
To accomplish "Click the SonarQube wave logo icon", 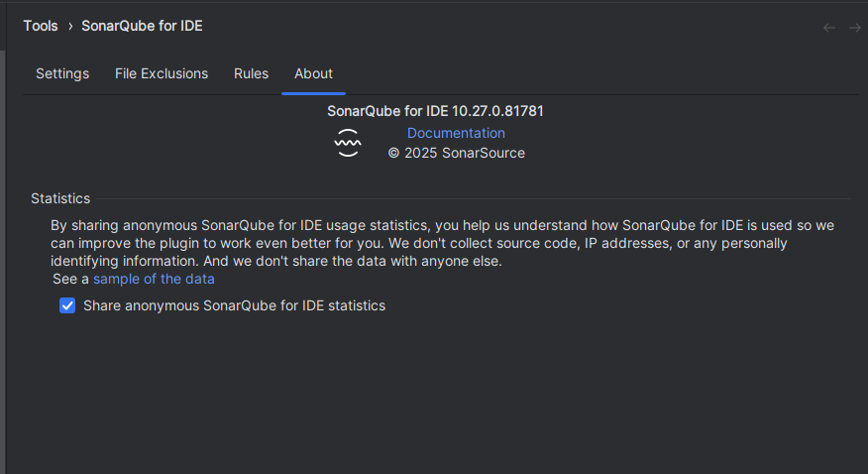I will (x=348, y=143).
